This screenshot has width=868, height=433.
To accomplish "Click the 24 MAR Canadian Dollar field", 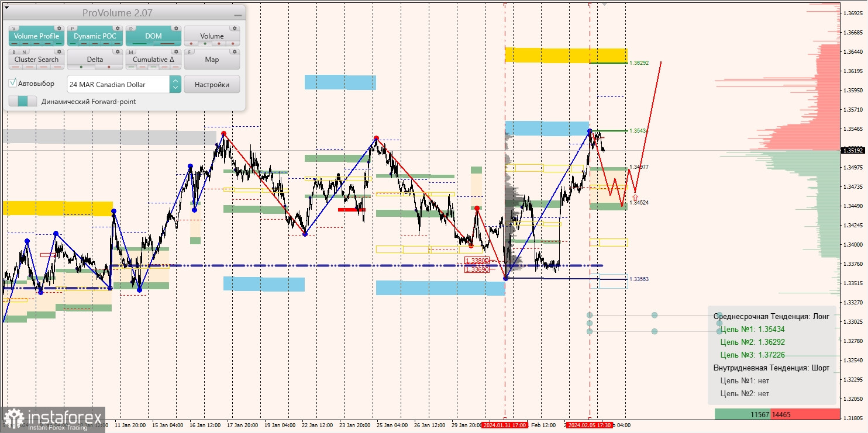I will 118,84.
